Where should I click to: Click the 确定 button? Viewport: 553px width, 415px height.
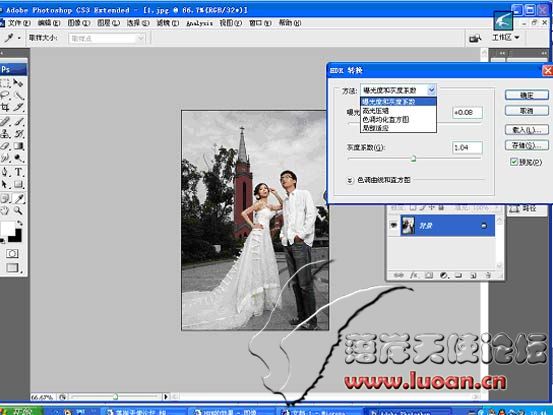click(x=527, y=95)
